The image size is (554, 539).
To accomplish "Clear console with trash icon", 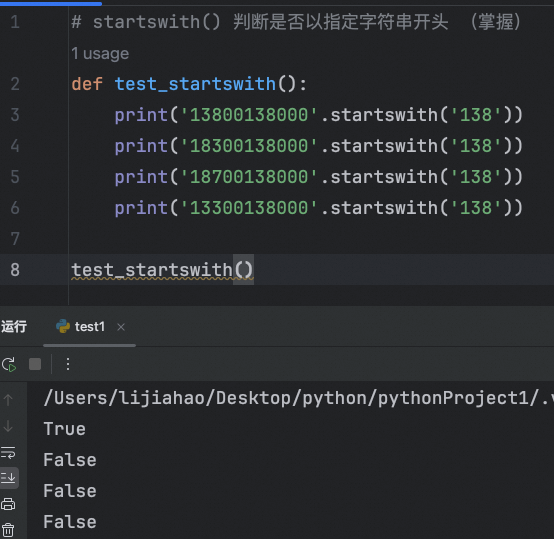I will click(8, 530).
